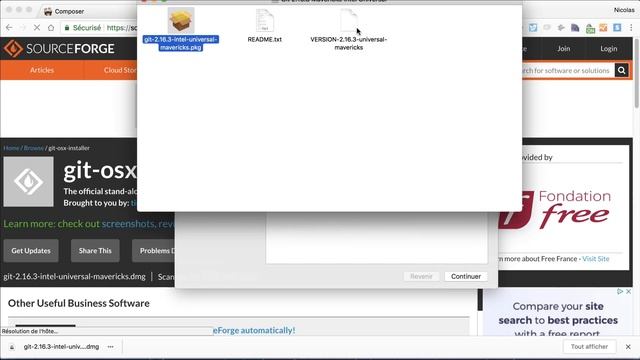The image size is (640, 360).
Task: Close the downloads bar
Action: (x=628, y=347)
